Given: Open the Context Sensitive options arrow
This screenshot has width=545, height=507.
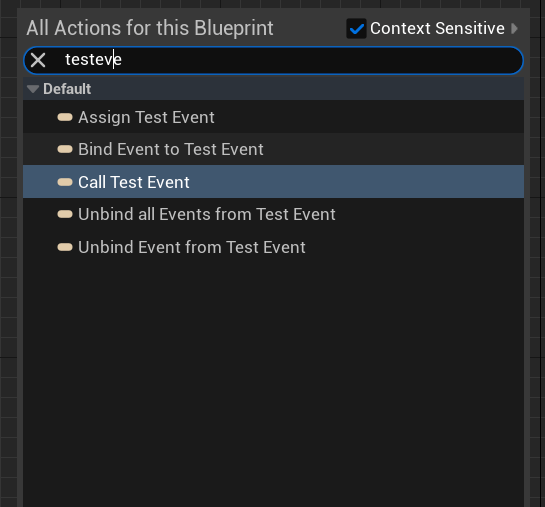Looking at the screenshot, I should 514,28.
